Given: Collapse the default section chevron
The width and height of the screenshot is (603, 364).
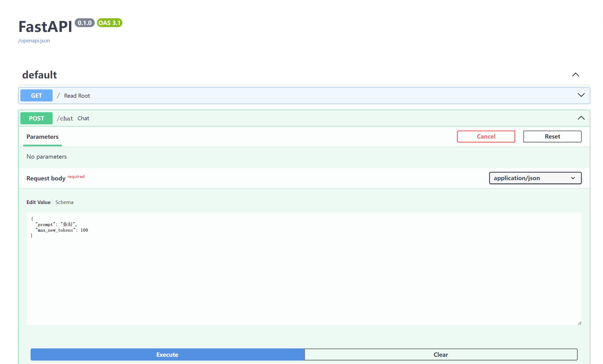Looking at the screenshot, I should [575, 75].
